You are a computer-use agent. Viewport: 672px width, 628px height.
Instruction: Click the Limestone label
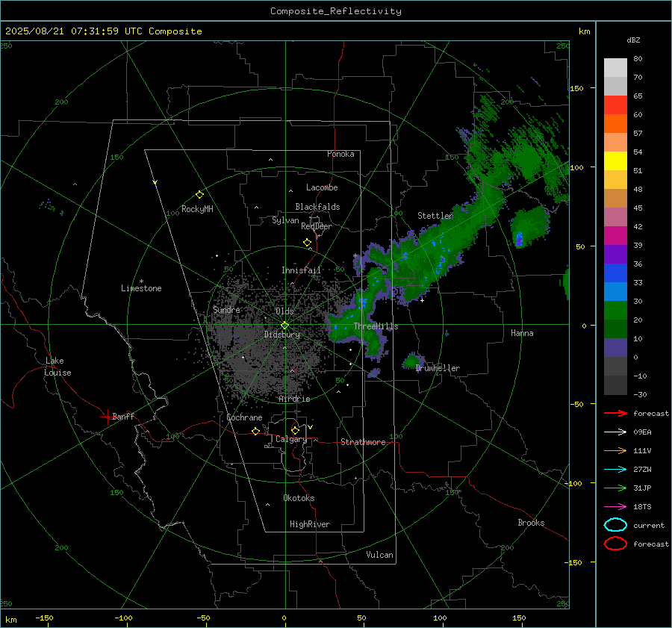coord(141,288)
